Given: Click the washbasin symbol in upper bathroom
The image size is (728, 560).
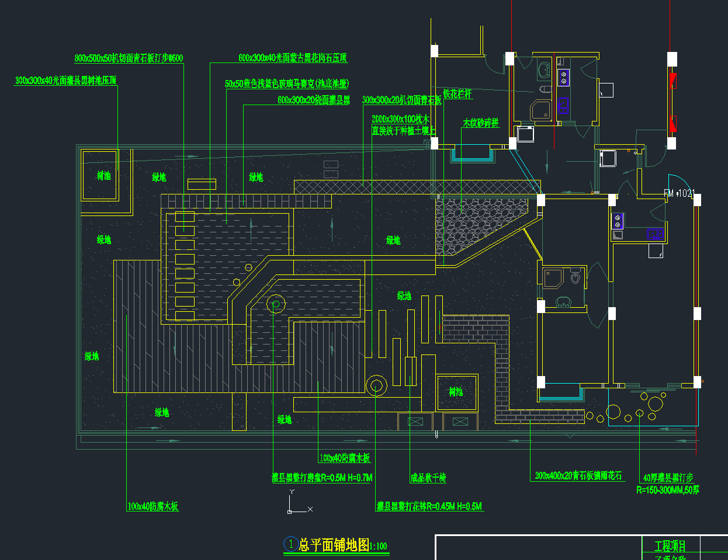Looking at the screenshot, I should [544, 70].
